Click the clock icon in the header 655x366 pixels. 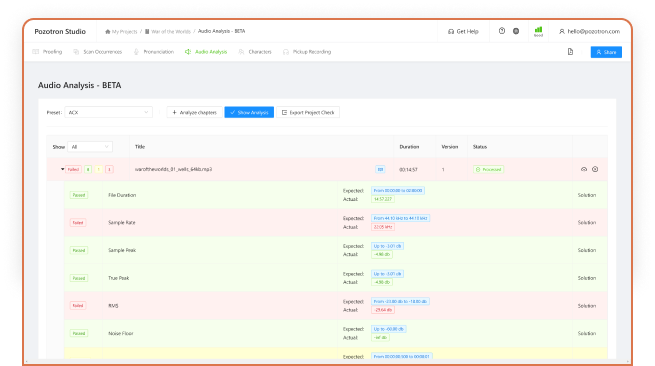(x=502, y=31)
